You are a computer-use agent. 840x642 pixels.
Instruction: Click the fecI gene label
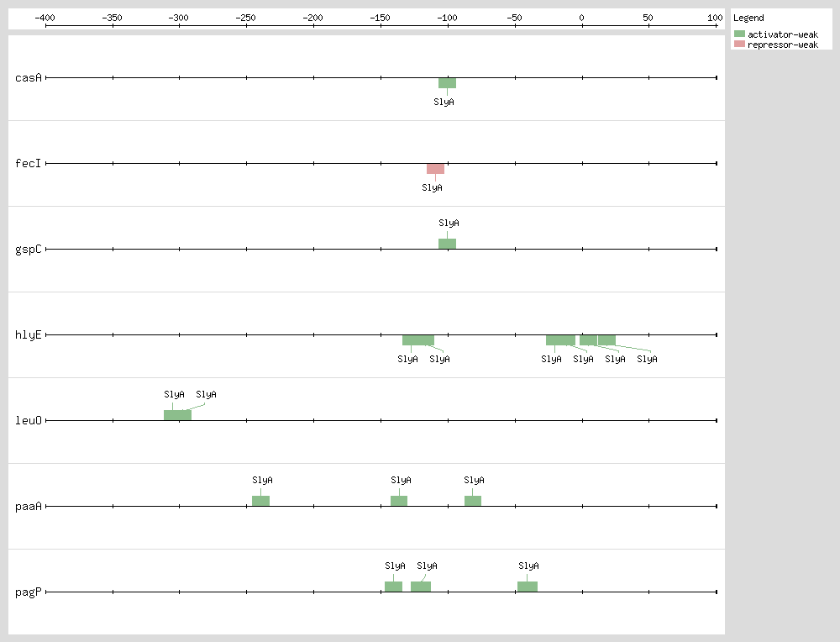point(29,164)
